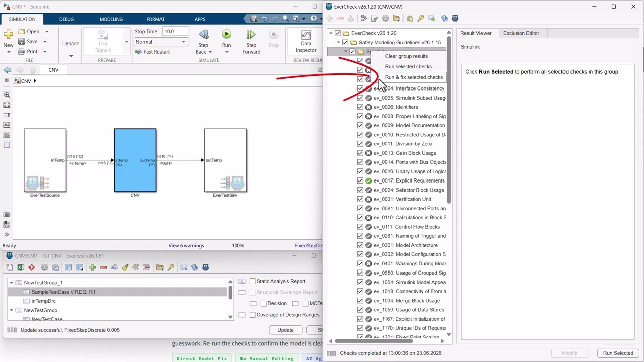Click the broom clean icon in EverTest toolbar
644x362 pixels.
click(125, 267)
